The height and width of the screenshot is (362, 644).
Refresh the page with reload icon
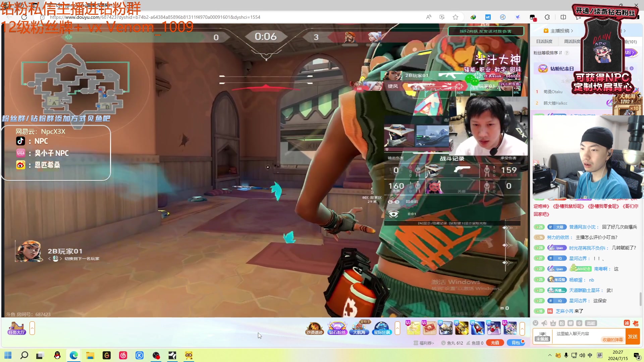[24, 17]
